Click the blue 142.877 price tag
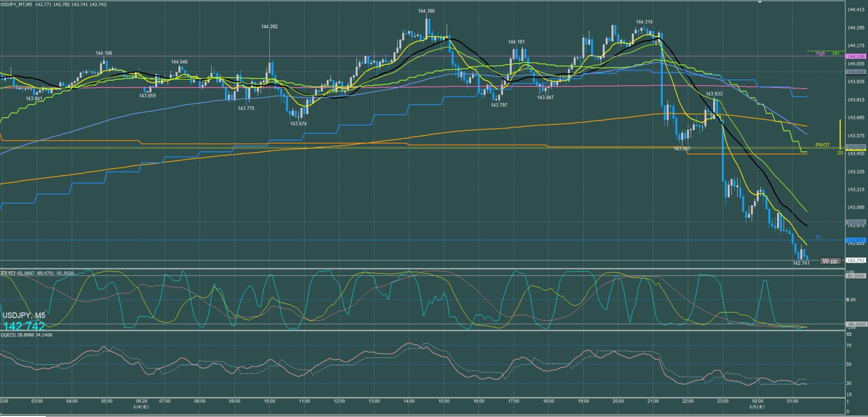This screenshot has width=868, height=417. click(x=856, y=240)
